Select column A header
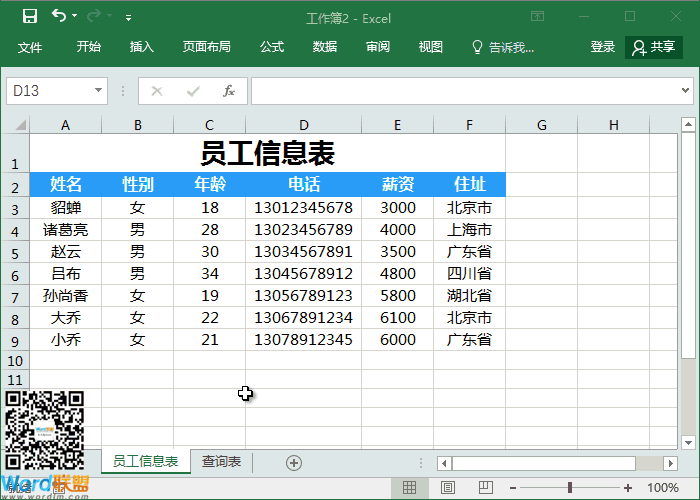700x500 pixels. point(66,125)
